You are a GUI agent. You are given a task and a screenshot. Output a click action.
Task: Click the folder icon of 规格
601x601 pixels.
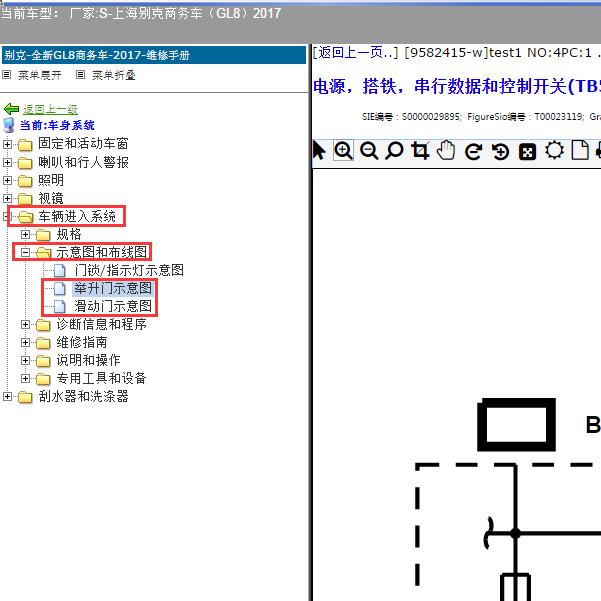point(43,235)
